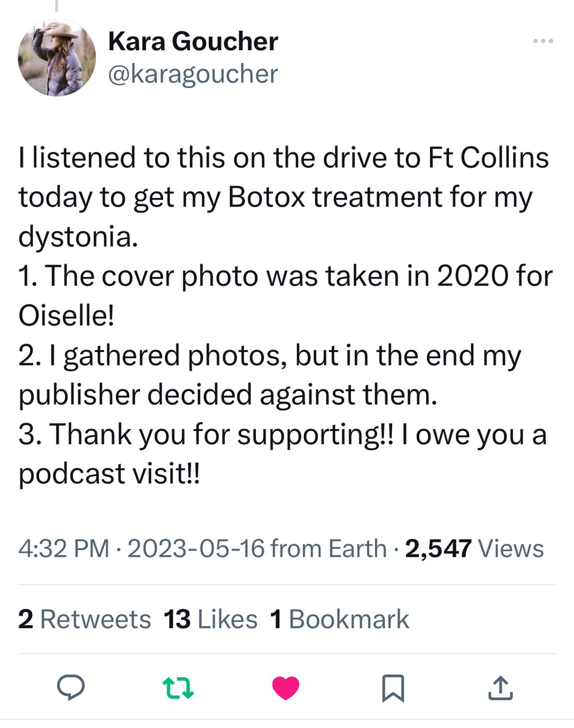Show the 13 Likes list
The width and height of the screenshot is (574, 728).
pos(210,619)
